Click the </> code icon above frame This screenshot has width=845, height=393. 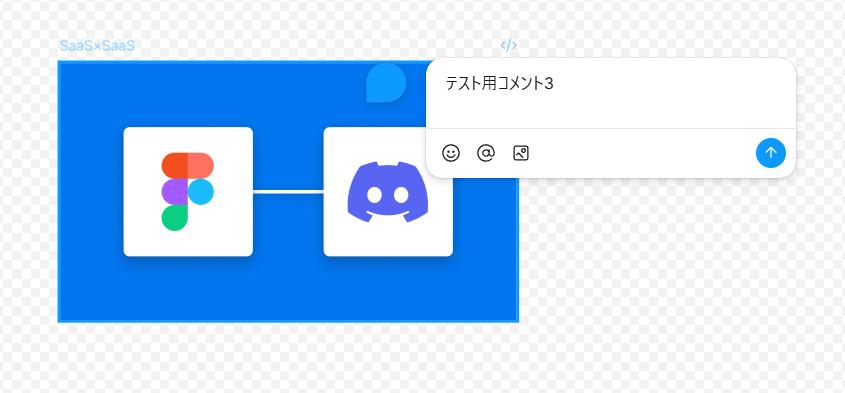point(509,45)
